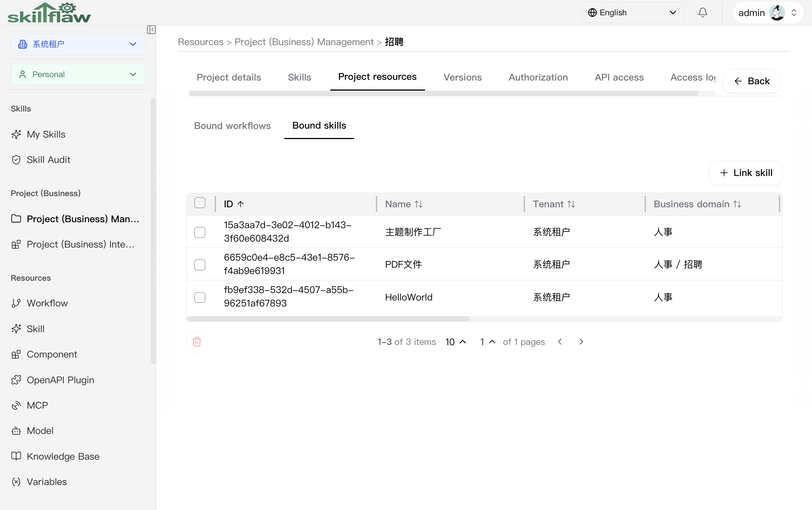
Task: Check the 主题制作工厂 row checkbox
Action: click(200, 232)
